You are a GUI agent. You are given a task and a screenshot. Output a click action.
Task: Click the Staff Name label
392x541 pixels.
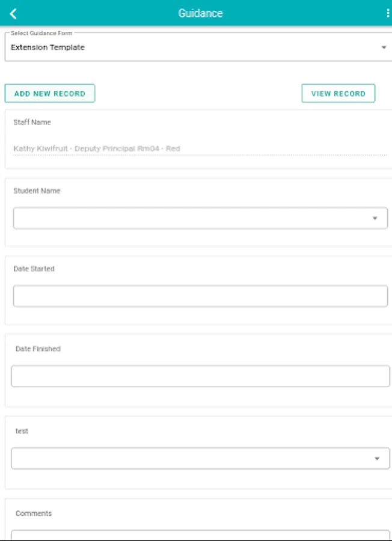point(32,122)
